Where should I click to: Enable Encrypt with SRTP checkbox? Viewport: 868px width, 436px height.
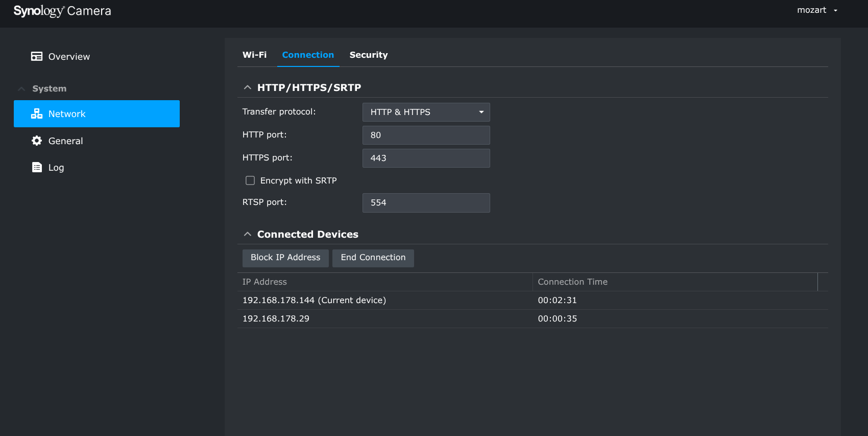click(x=250, y=180)
